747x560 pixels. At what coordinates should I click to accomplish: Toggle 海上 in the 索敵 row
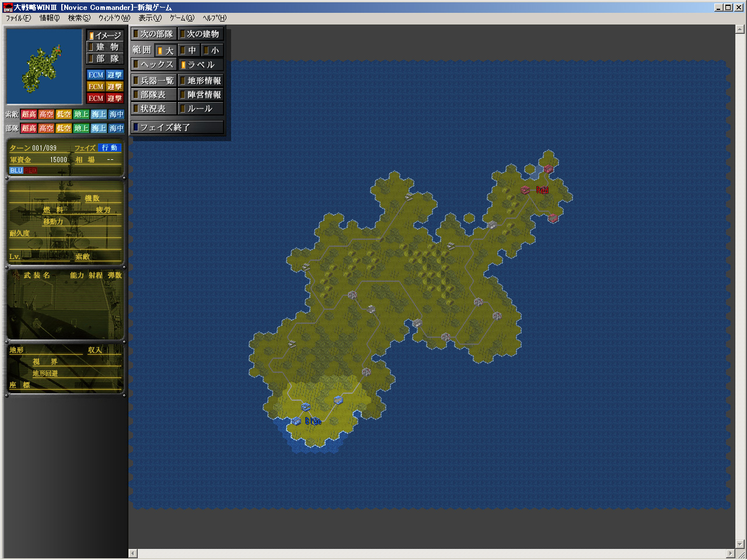[x=99, y=114]
